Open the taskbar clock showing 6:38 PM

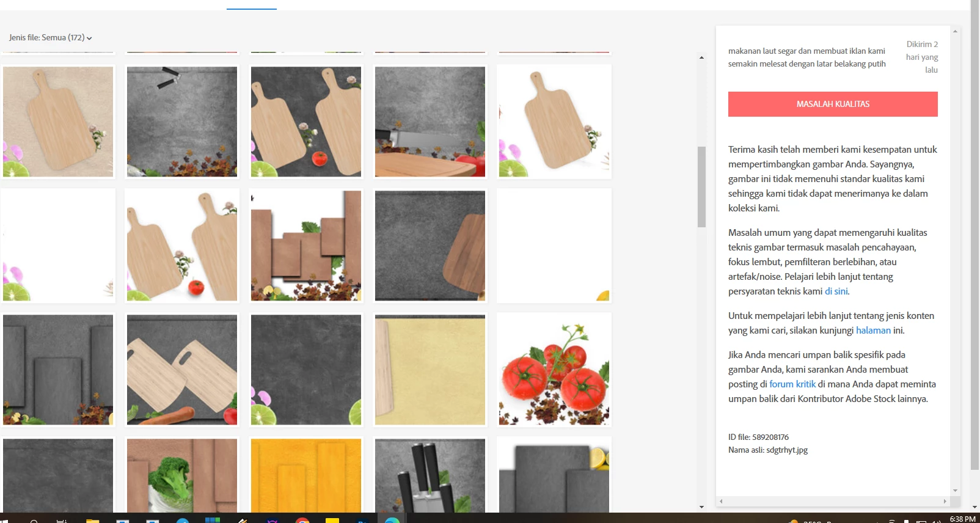(x=962, y=519)
